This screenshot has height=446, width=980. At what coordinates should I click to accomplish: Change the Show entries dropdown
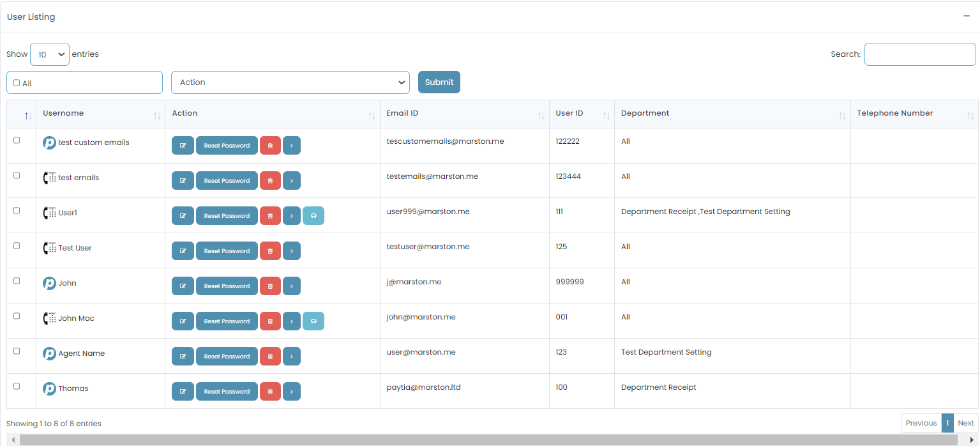49,54
